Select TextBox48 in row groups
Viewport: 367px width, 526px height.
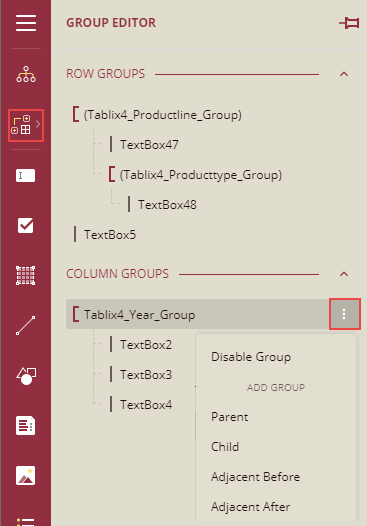(167, 205)
